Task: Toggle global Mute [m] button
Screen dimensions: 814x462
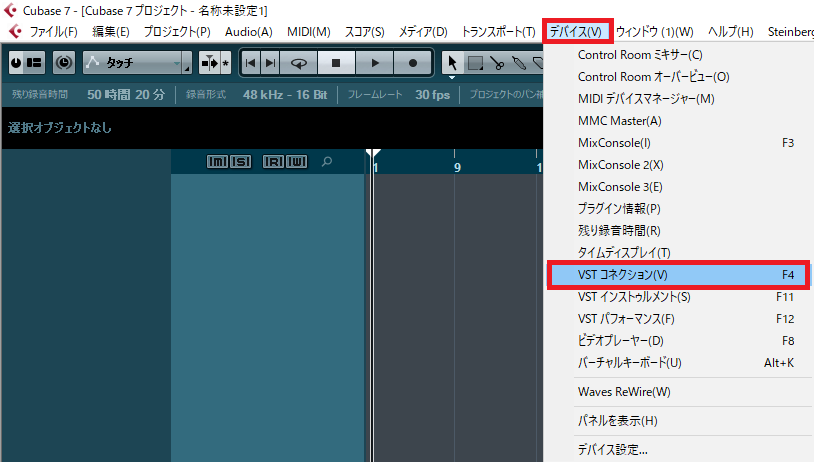Action: click(217, 162)
